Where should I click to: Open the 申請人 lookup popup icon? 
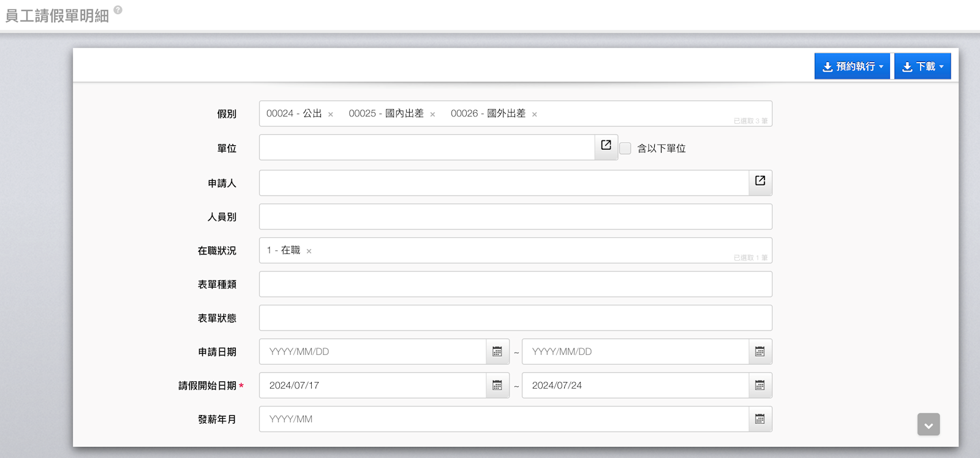coord(760,181)
